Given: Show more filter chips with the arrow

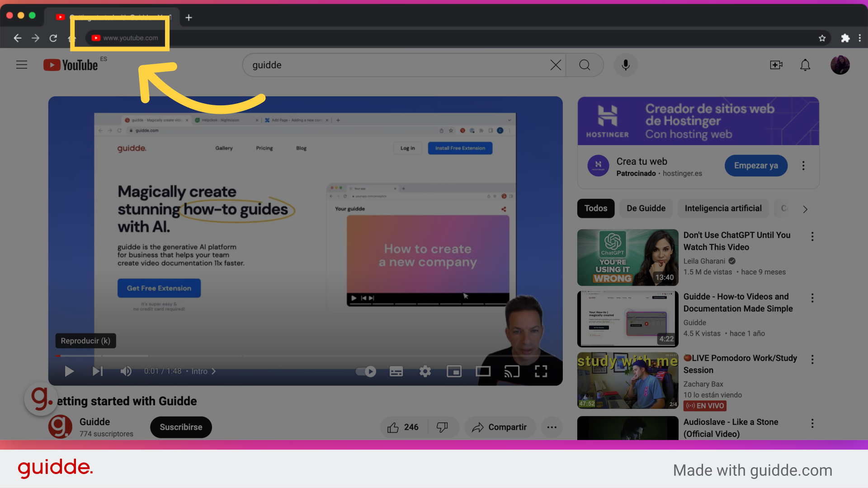Looking at the screenshot, I should [x=805, y=209].
